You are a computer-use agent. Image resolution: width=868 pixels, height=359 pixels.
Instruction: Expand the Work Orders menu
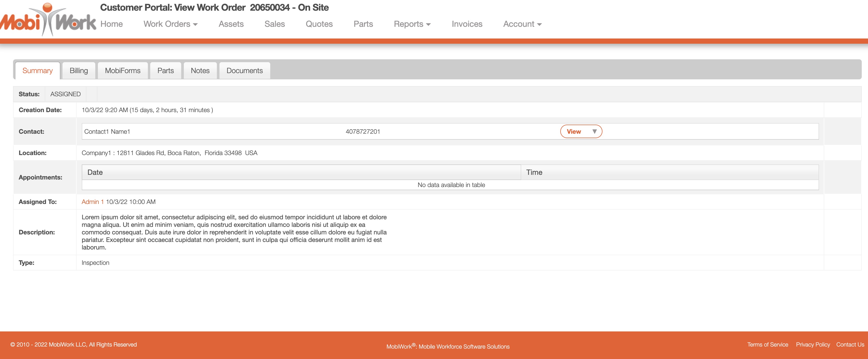[x=170, y=24]
